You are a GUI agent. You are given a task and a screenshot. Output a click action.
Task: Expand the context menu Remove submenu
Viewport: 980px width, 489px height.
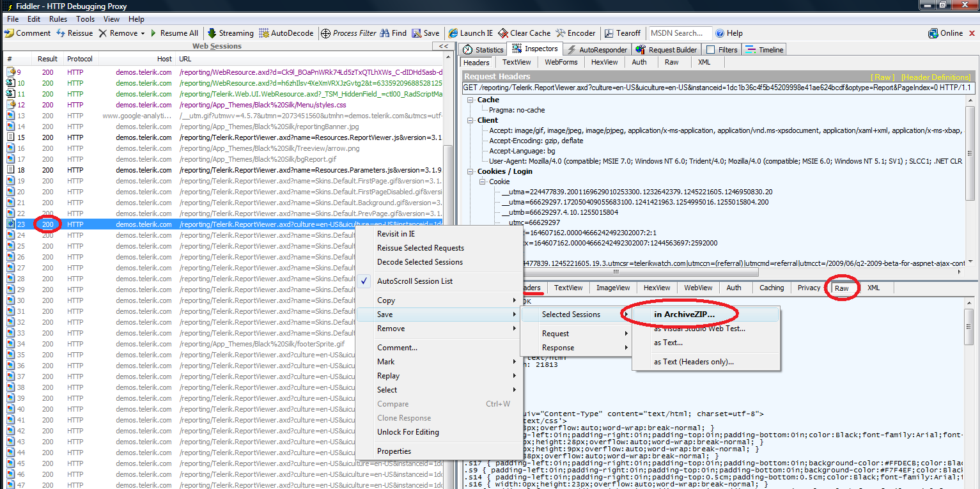pos(438,329)
